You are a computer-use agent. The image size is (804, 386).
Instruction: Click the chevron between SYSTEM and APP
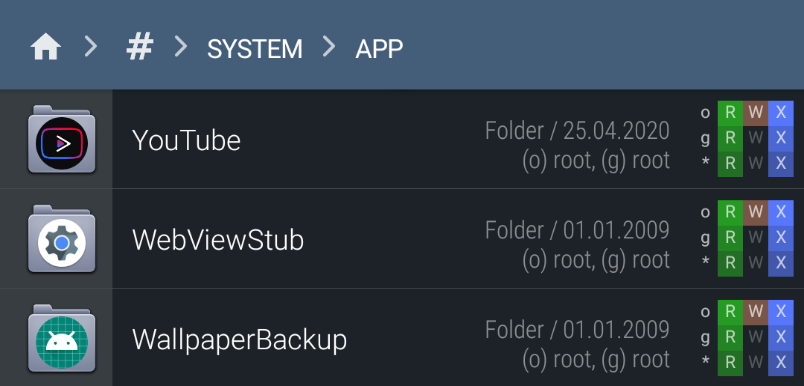[x=329, y=47]
